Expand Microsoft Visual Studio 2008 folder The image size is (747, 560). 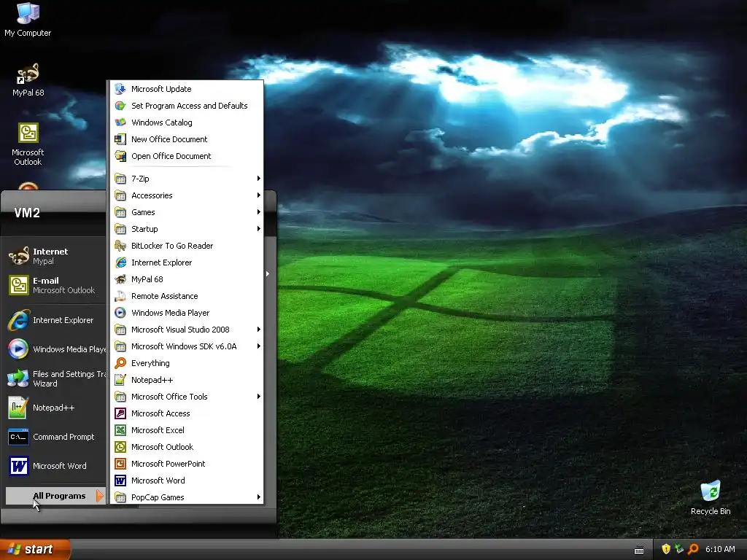186,330
